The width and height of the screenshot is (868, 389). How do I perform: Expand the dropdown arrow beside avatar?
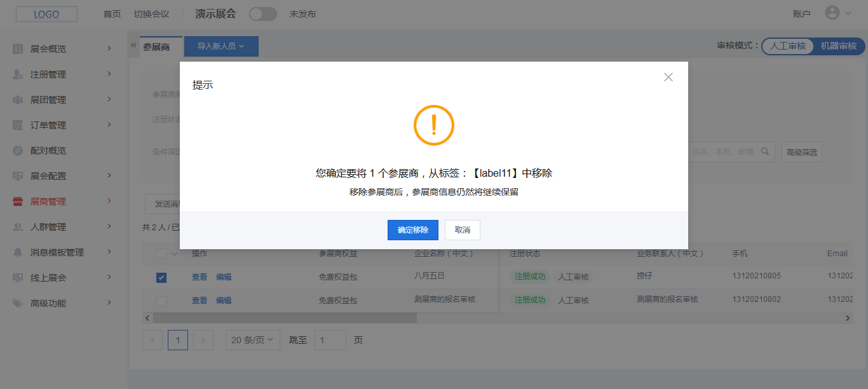click(x=848, y=13)
